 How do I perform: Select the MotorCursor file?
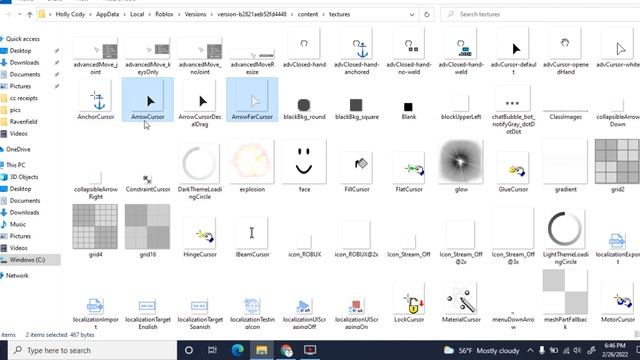coord(618,303)
